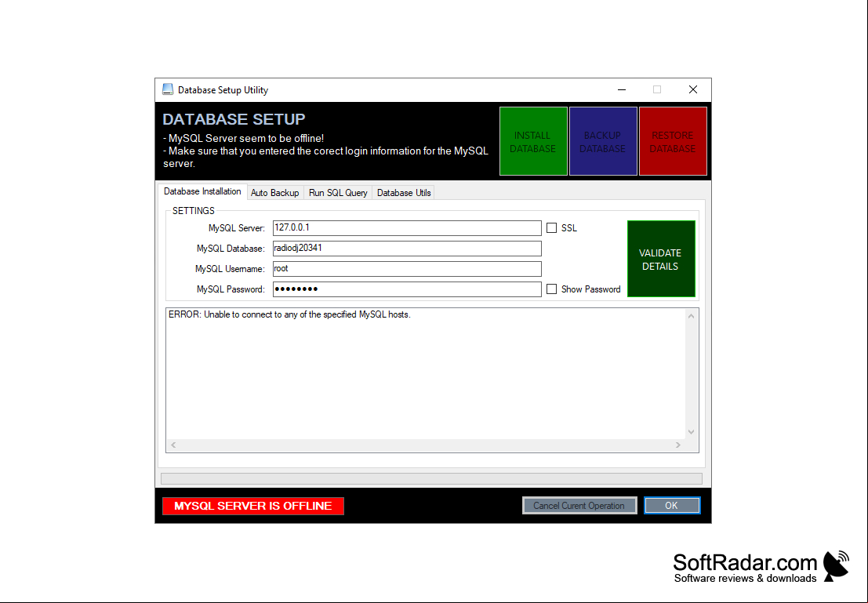Click the Database Setup Utility title icon
Image resolution: width=868 pixels, height=603 pixels.
pyautogui.click(x=168, y=89)
